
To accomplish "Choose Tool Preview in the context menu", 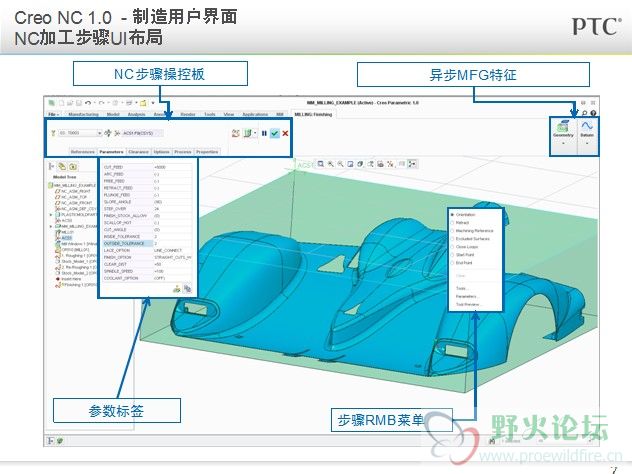I will point(468,304).
